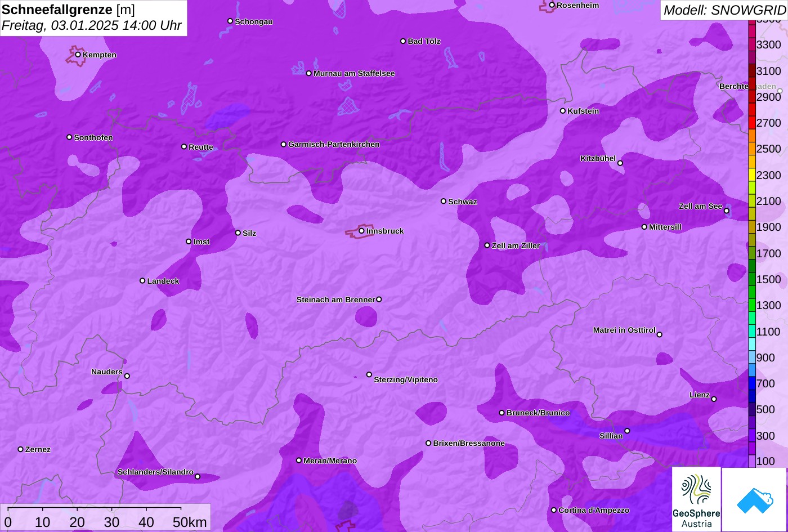Select the Sillian location dot
This screenshot has width=788, height=532.
click(x=627, y=431)
